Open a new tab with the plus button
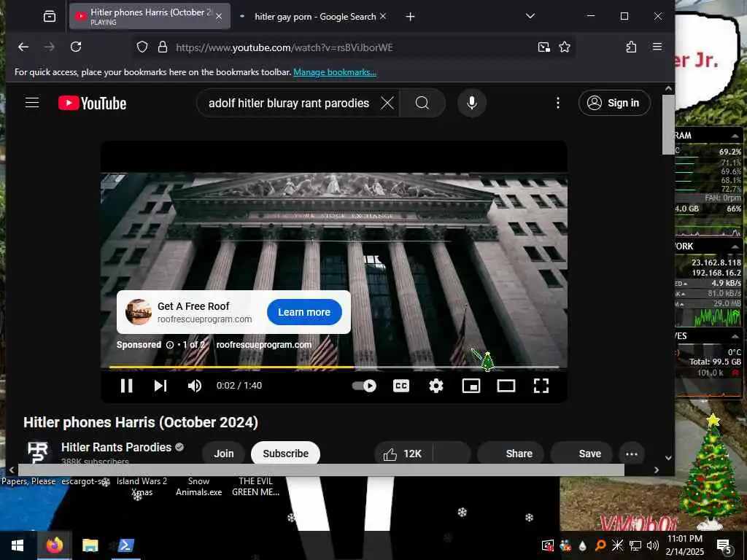The width and height of the screenshot is (747, 560). tap(410, 17)
